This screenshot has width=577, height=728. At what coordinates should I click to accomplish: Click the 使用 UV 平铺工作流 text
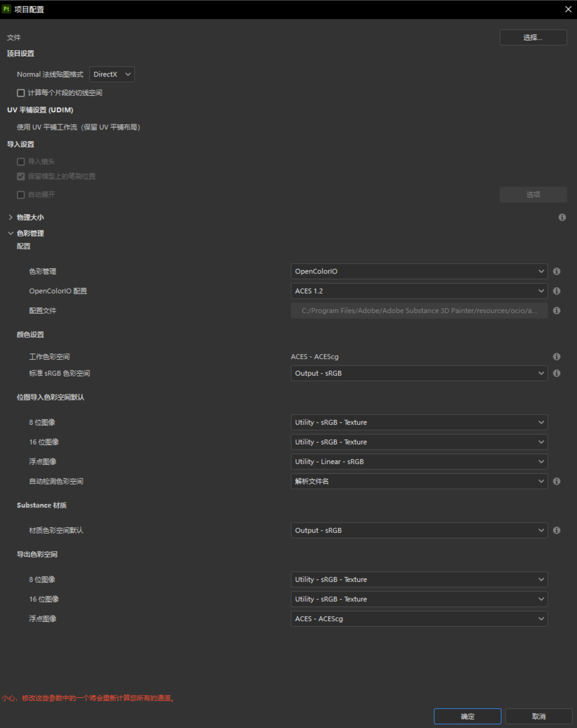point(78,127)
